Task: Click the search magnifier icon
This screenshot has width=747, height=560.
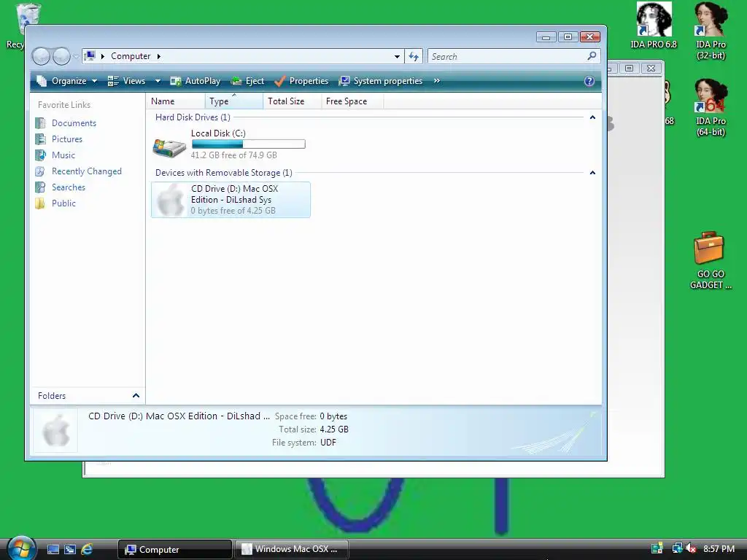Action: [x=592, y=56]
